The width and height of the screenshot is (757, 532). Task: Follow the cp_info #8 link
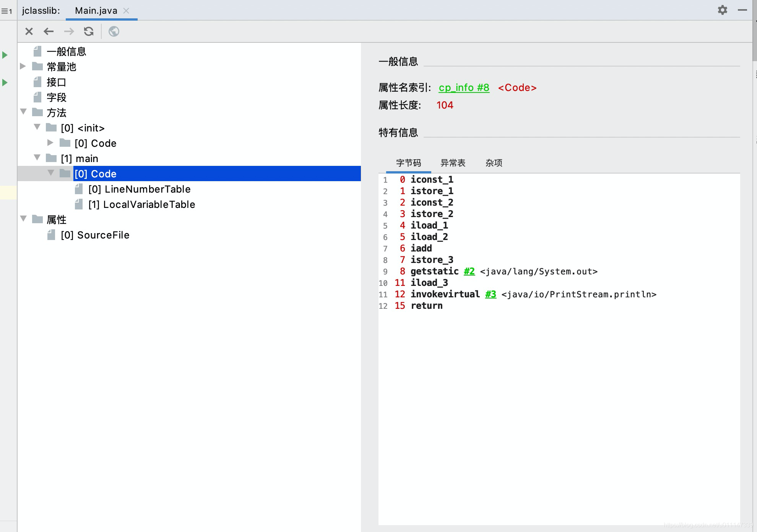[463, 88]
